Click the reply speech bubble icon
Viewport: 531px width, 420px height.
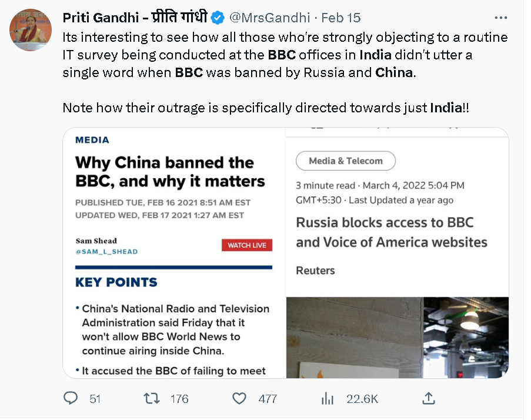tap(71, 398)
